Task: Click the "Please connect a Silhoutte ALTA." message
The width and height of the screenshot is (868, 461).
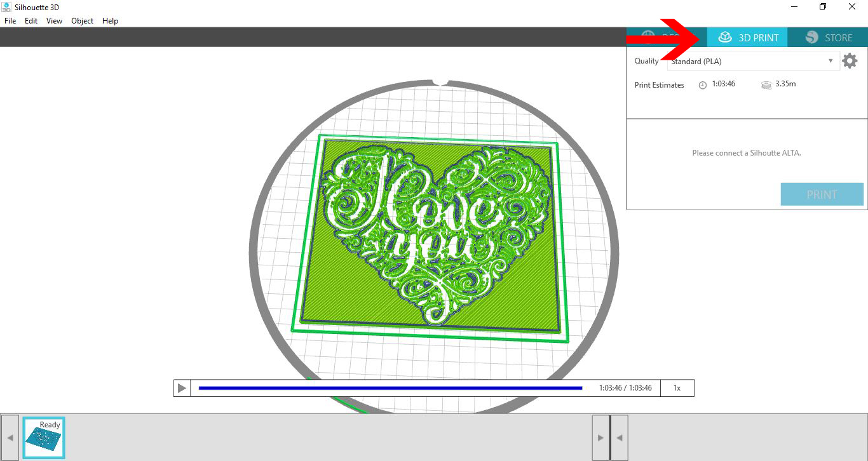Action: [747, 153]
